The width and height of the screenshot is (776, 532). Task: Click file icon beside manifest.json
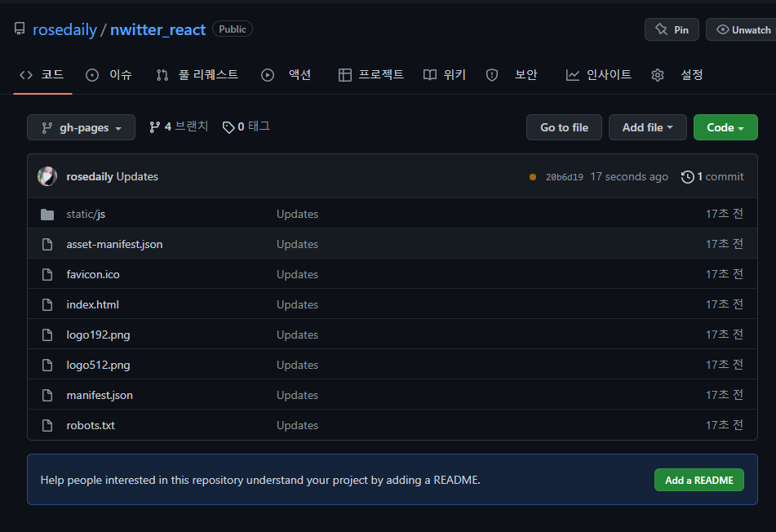pos(47,396)
